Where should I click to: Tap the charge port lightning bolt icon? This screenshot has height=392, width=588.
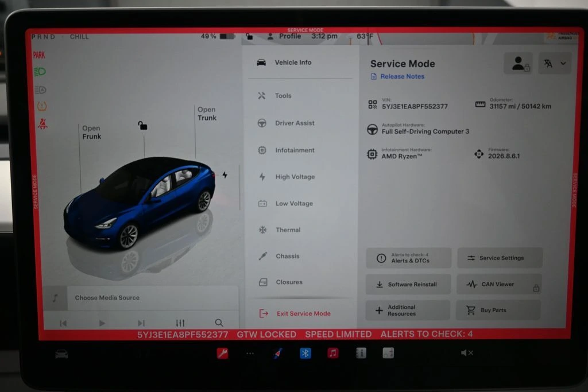click(225, 175)
